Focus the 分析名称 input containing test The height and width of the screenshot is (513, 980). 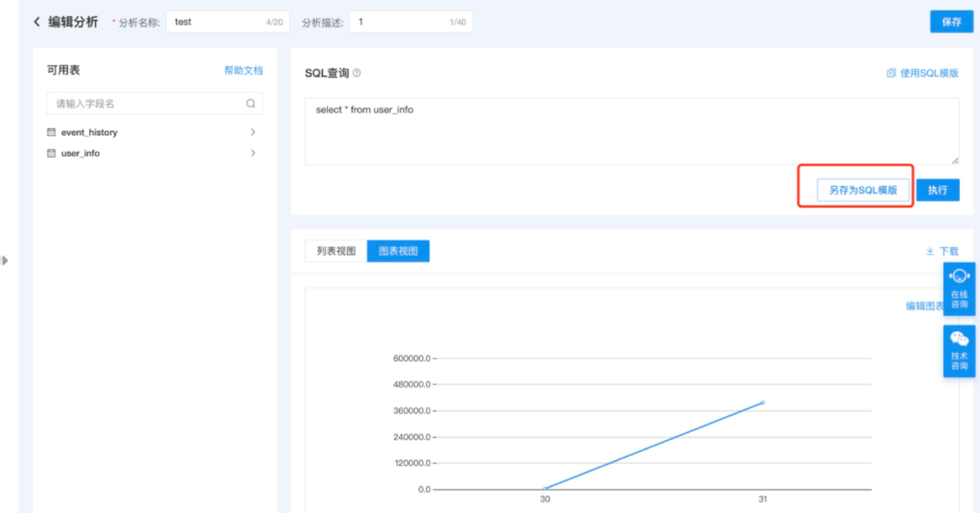point(228,22)
